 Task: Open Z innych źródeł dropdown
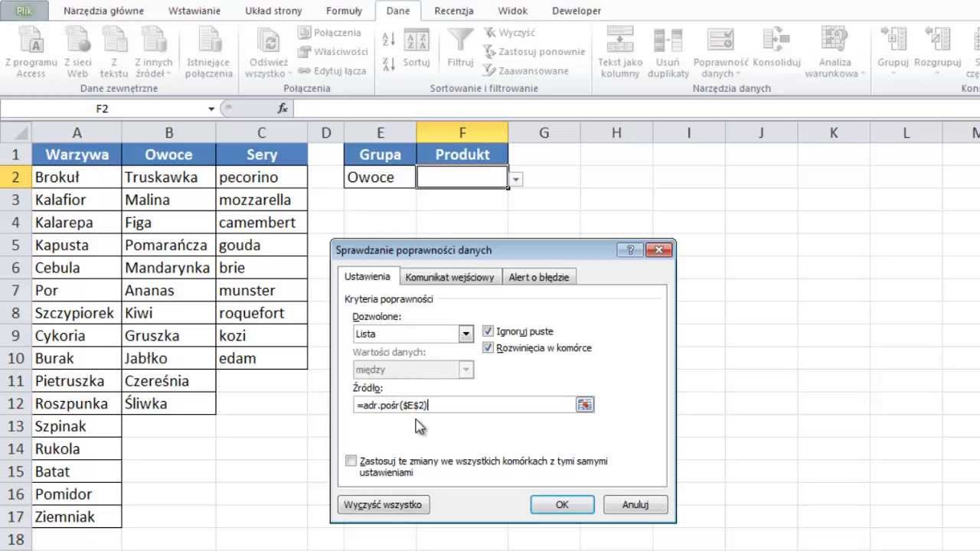153,52
